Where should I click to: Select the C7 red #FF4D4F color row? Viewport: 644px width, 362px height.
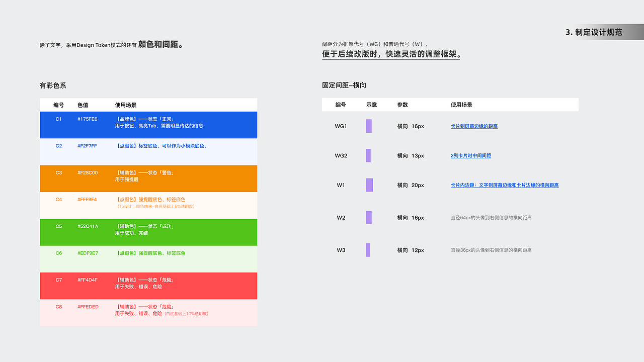click(x=148, y=286)
